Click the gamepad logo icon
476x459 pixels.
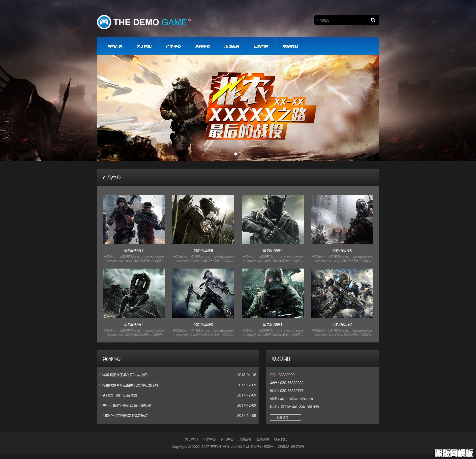(x=104, y=22)
